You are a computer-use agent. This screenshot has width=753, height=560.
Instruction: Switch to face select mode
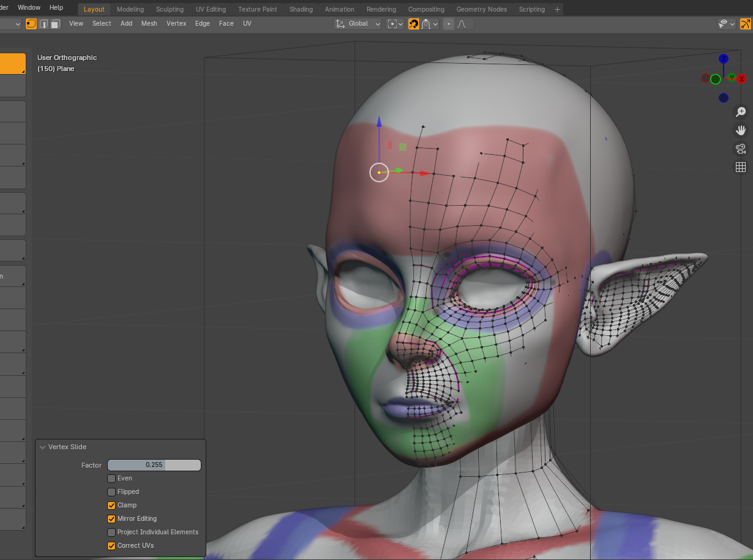tap(55, 24)
